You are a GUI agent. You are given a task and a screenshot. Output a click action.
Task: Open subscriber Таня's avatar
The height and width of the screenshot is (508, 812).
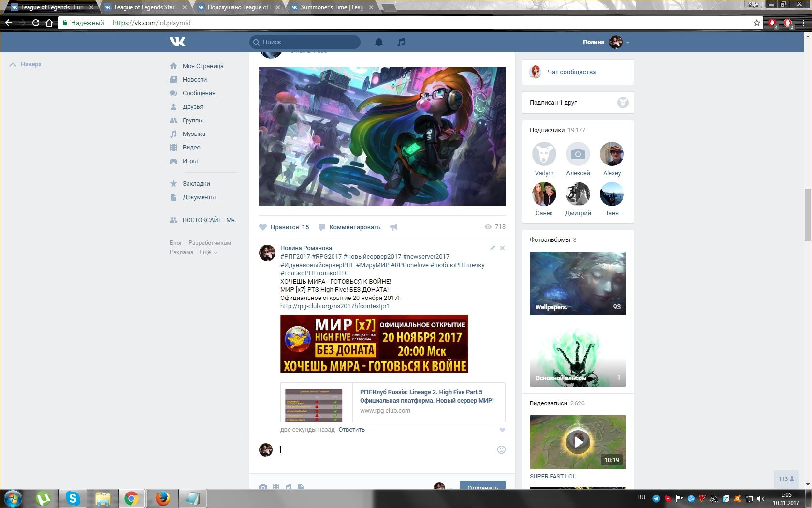pyautogui.click(x=612, y=194)
